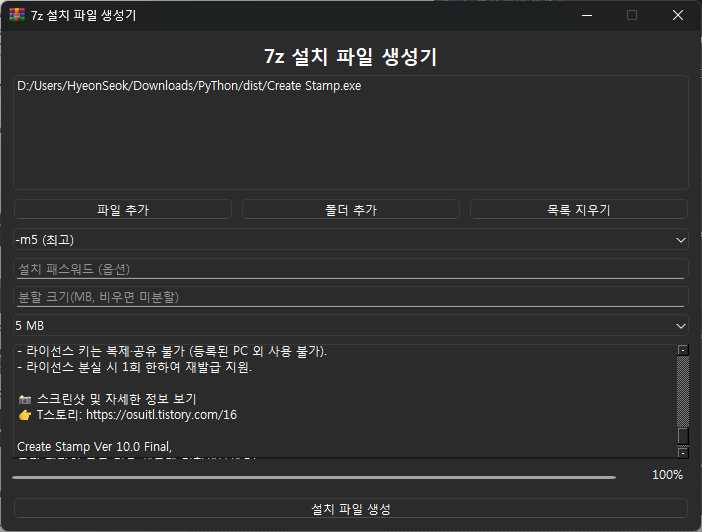Click the line about 라이선스 분실 시 재발급
The image size is (702, 532).
click(135, 367)
